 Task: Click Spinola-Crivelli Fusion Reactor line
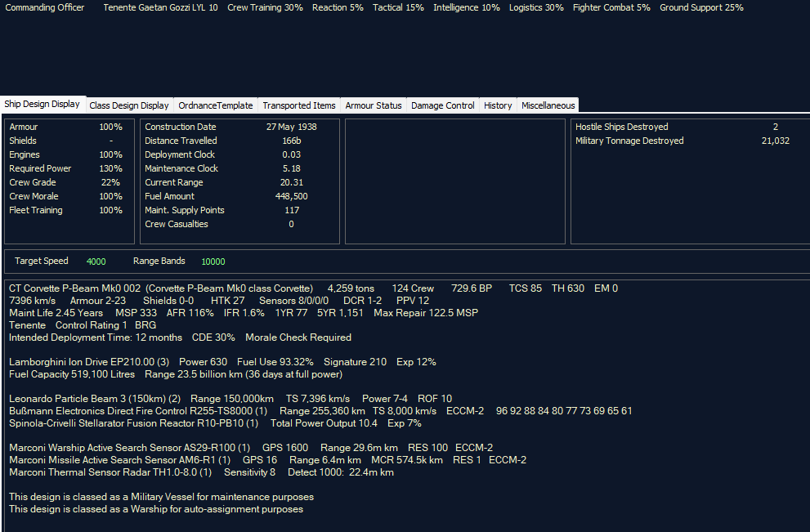click(215, 423)
